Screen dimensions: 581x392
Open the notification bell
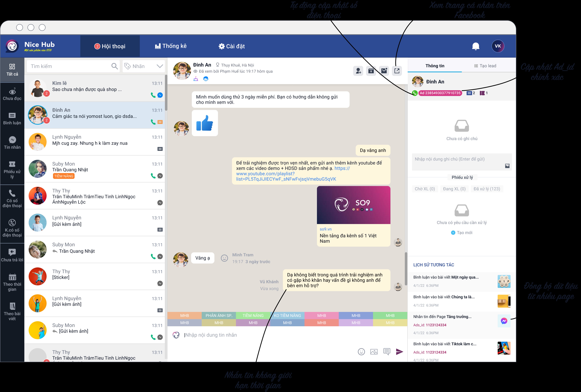476,46
